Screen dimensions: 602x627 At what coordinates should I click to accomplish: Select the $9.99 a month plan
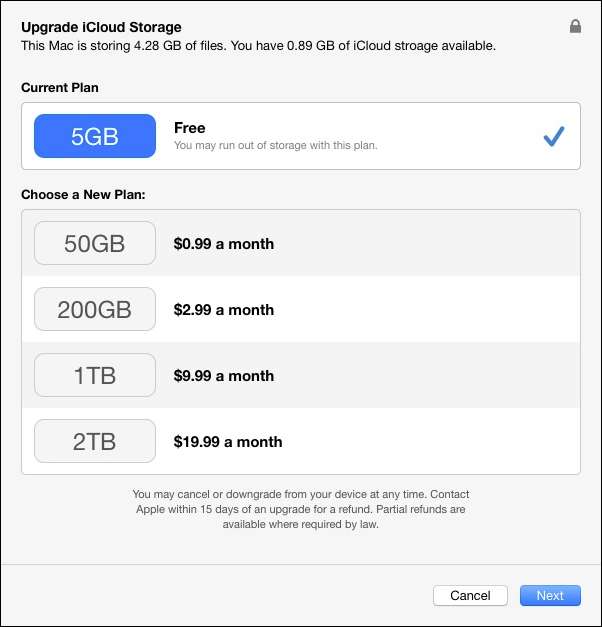[224, 375]
